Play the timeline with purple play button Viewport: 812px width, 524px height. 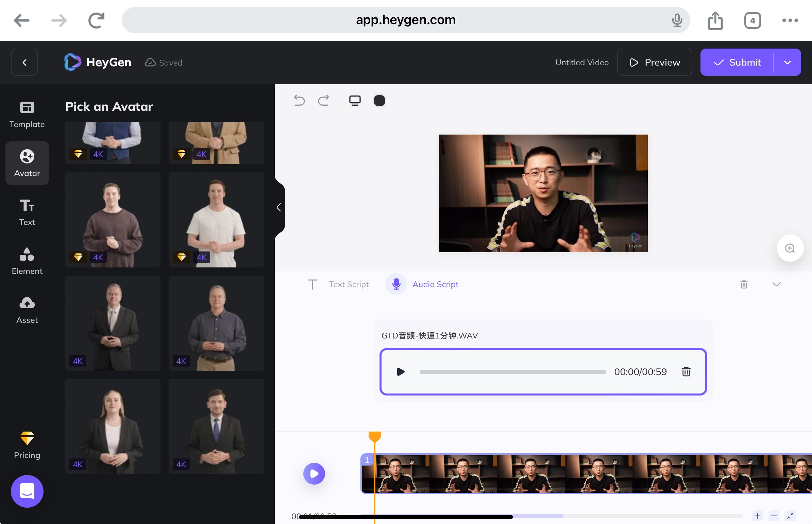click(x=314, y=473)
